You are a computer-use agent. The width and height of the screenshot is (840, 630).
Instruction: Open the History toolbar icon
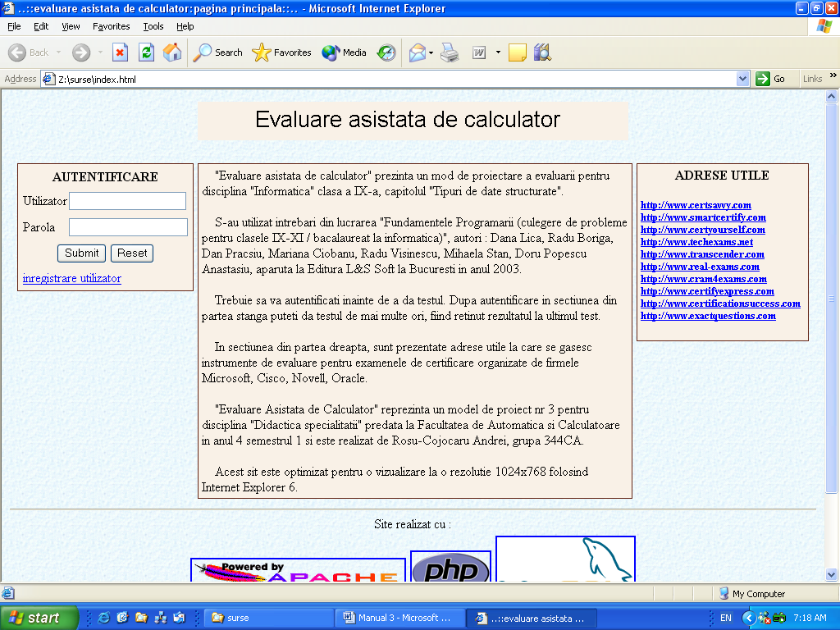(386, 52)
